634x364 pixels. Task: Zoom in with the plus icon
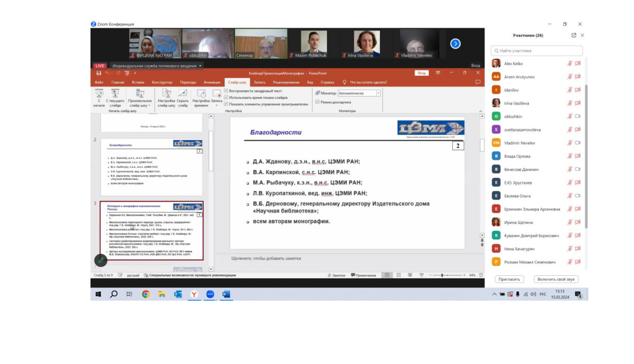(465, 275)
